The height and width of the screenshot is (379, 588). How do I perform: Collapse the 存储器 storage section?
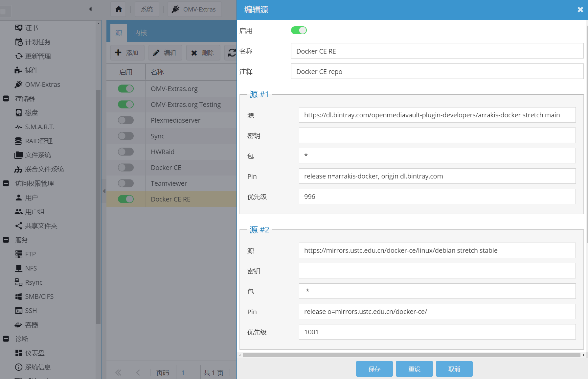pyautogui.click(x=6, y=99)
